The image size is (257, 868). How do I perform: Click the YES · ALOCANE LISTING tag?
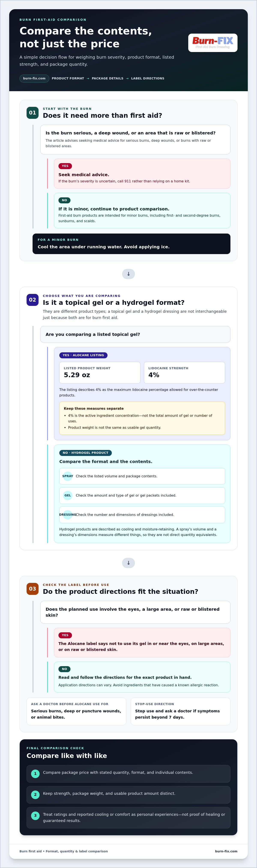tap(83, 355)
